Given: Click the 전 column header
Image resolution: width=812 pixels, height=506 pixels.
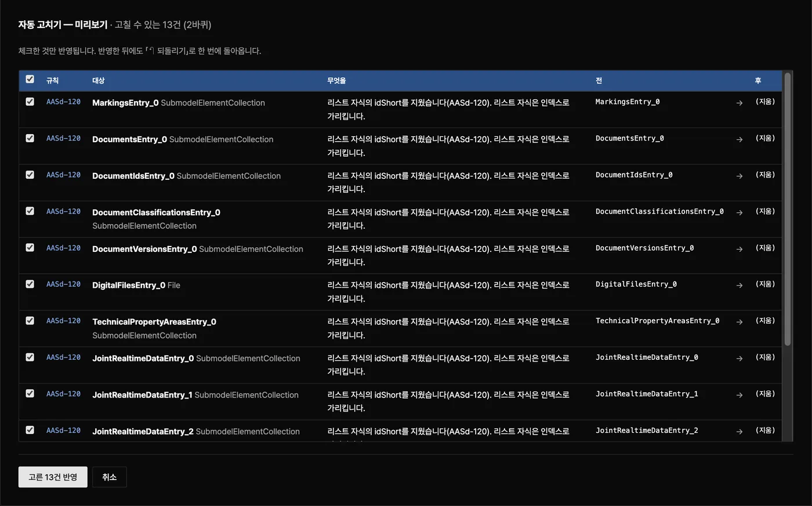Looking at the screenshot, I should (x=599, y=81).
